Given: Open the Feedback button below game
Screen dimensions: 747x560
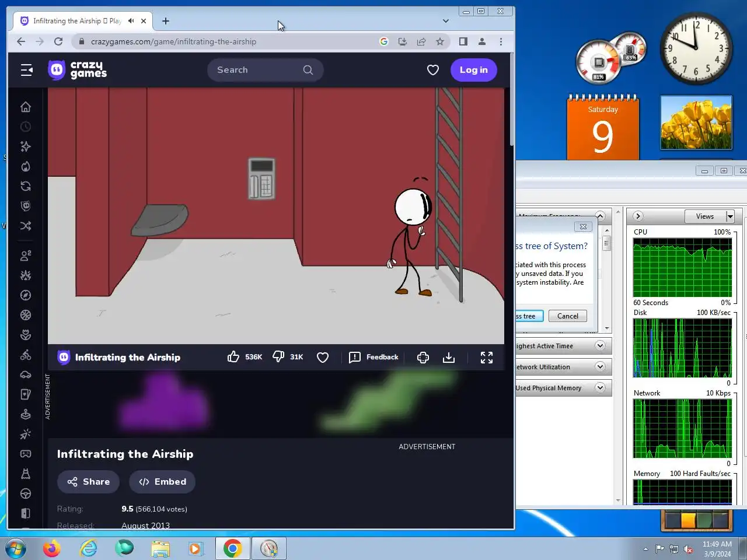Looking at the screenshot, I should tap(373, 357).
